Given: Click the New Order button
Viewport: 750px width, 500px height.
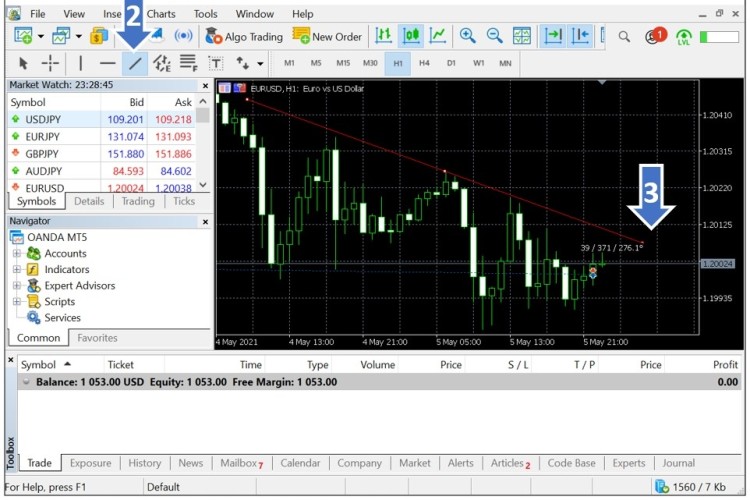Looking at the screenshot, I should click(327, 36).
